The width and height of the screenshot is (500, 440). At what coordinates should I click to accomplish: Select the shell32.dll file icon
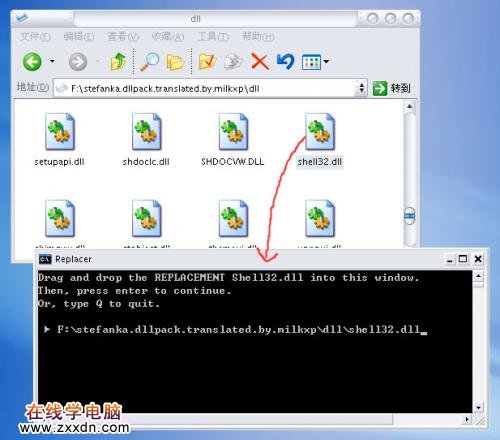pos(320,131)
